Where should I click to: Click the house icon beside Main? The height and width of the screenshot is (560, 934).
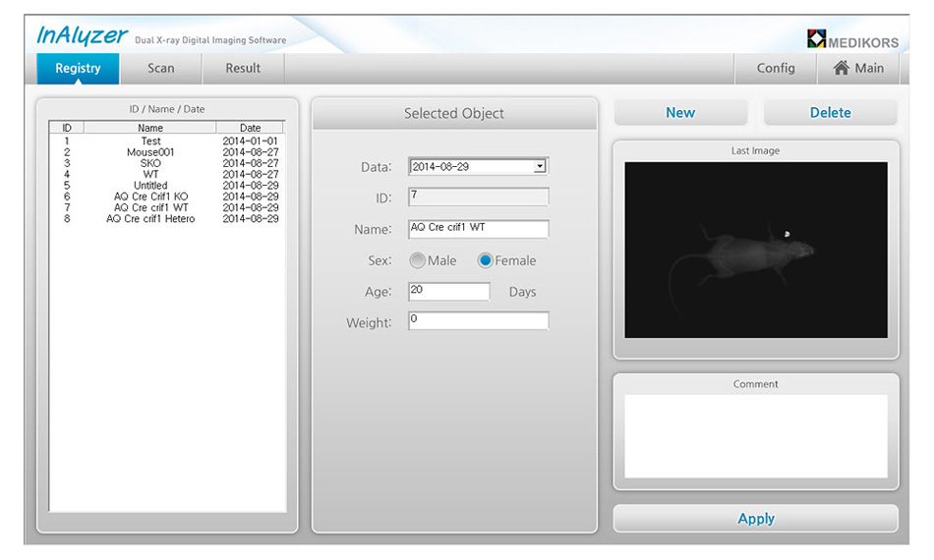click(841, 68)
